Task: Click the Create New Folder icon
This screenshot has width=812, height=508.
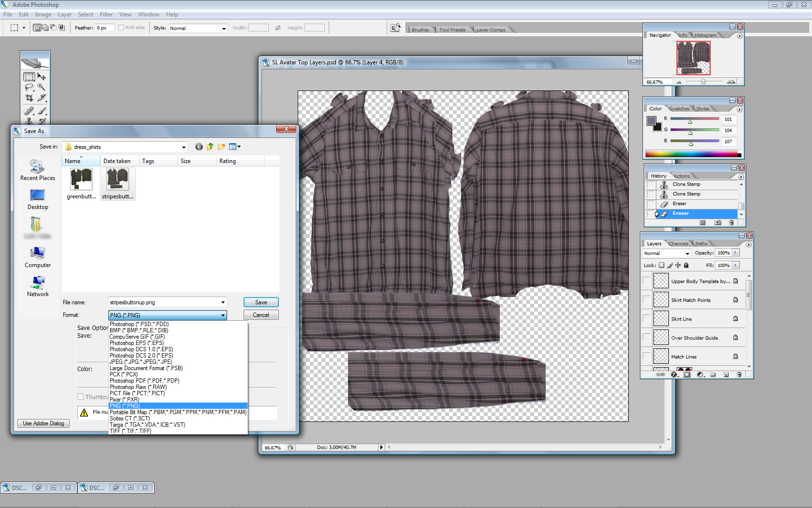Action: pos(221,147)
